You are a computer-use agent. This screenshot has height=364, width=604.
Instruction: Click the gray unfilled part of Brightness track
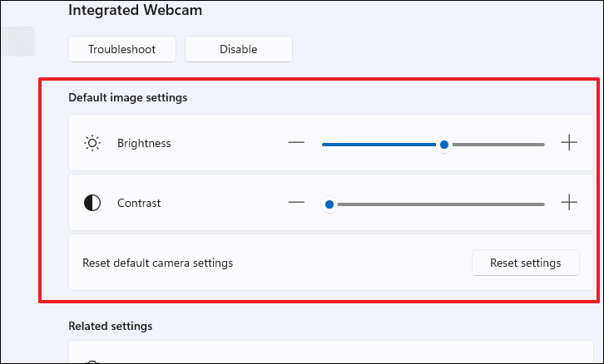(498, 145)
